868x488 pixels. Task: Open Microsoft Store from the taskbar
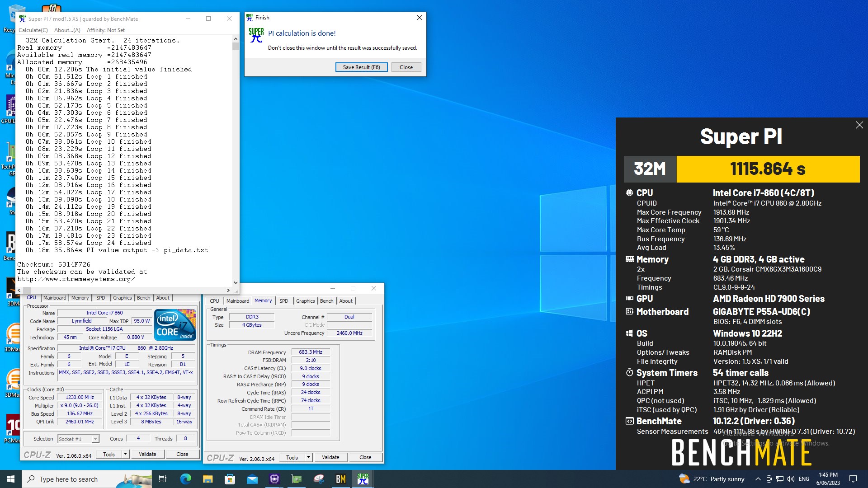[230, 479]
